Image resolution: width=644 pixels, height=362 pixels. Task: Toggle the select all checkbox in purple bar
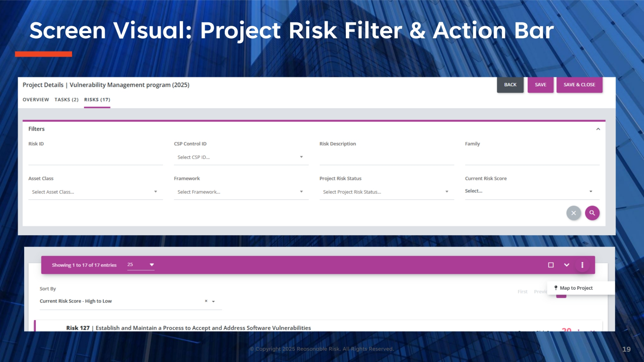pos(551,265)
